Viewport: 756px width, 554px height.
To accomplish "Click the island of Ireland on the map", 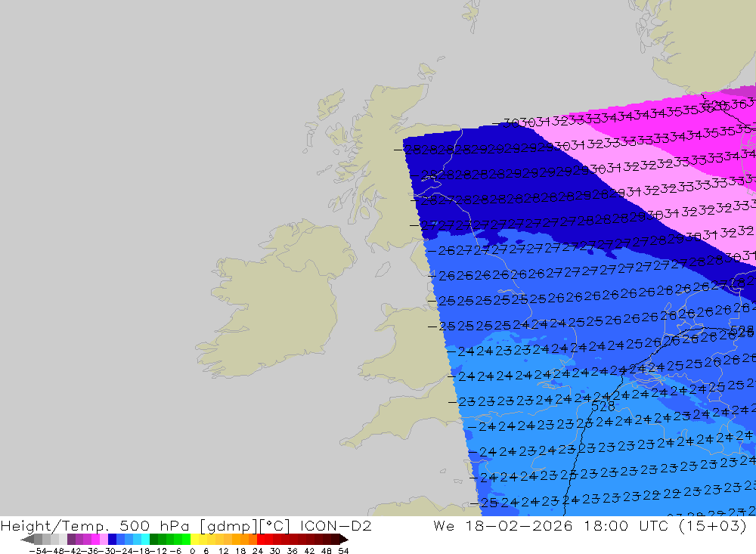I will click(275, 299).
